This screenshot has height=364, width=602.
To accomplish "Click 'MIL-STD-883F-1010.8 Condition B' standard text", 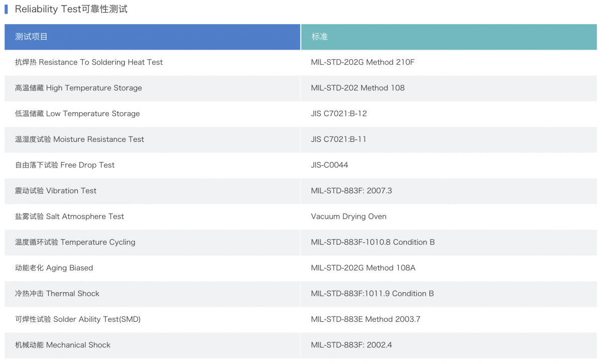I will (373, 242).
